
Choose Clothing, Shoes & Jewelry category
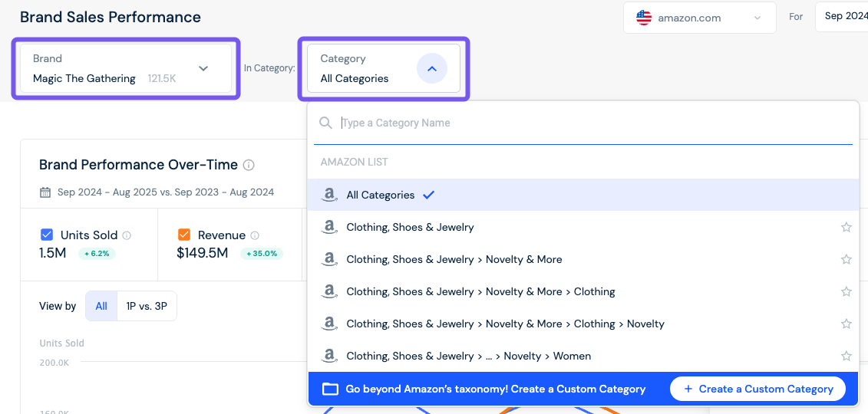(583, 227)
